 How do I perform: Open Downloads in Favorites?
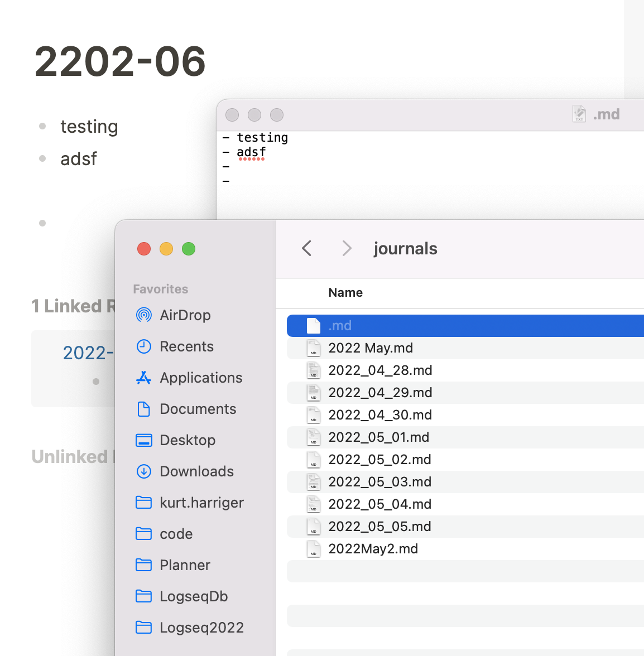[x=196, y=471]
